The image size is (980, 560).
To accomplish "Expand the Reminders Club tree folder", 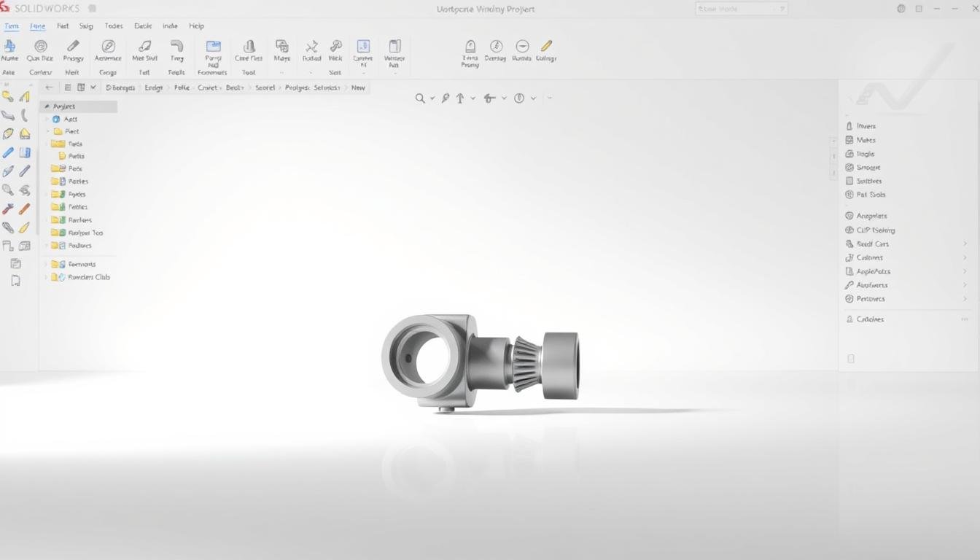I will [47, 277].
